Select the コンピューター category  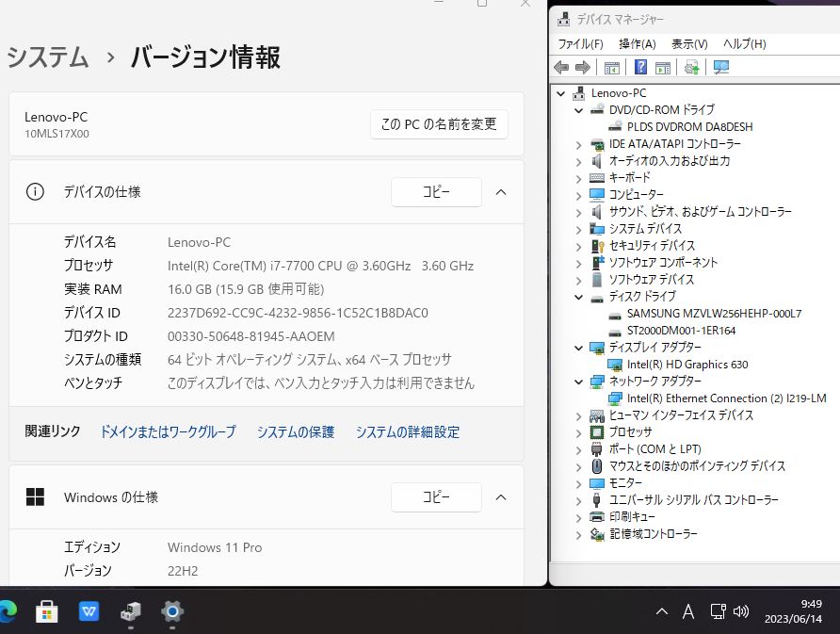coord(636,195)
